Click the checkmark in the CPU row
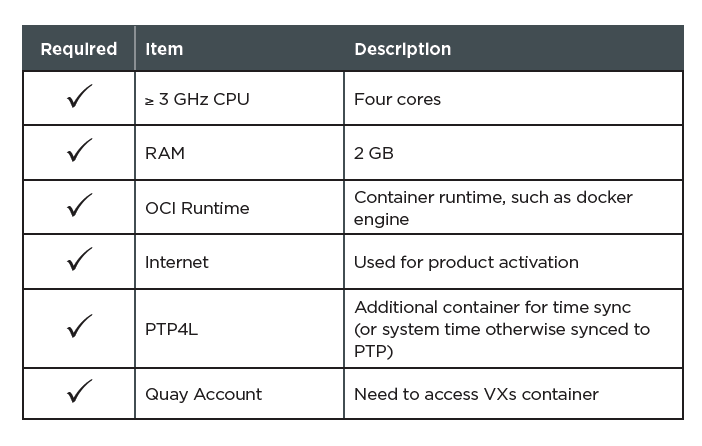 coord(80,96)
